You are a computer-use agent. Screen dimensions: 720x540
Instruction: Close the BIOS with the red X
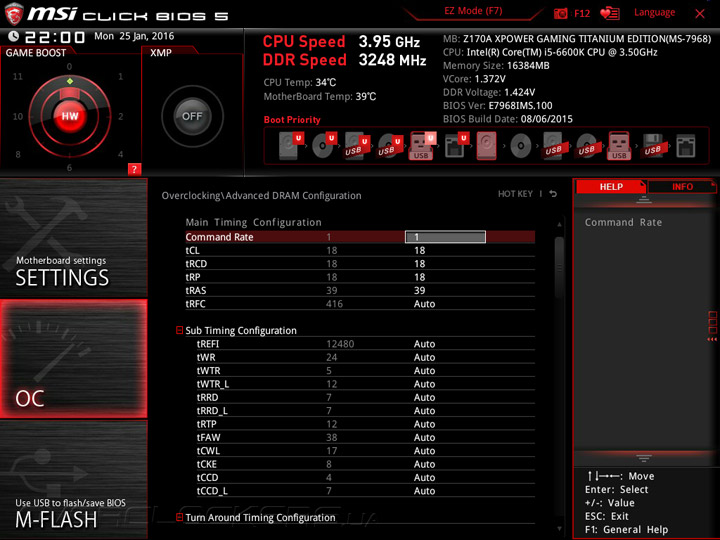pos(700,13)
